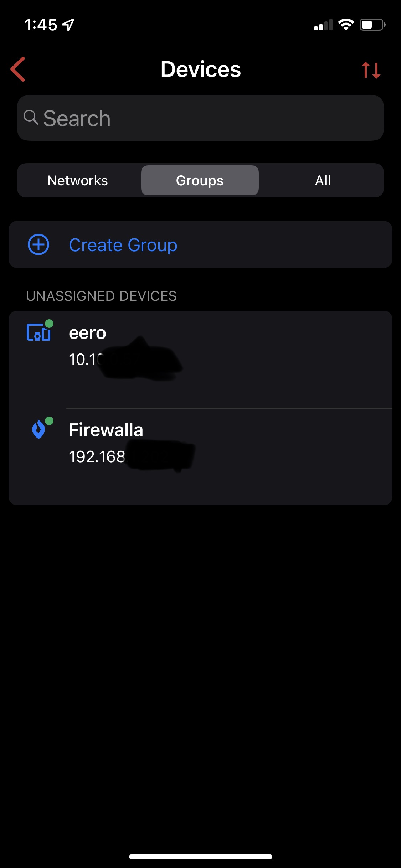Tap the Firewalla flame logo icon
Viewport: 401px width, 868px height.
39,429
